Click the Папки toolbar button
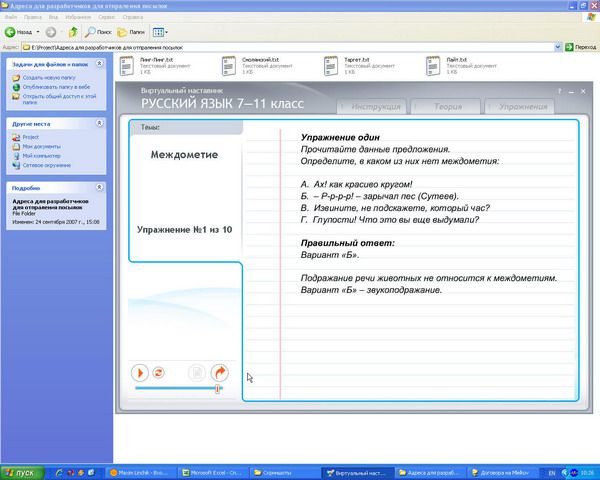This screenshot has width=600, height=480. 132,32
